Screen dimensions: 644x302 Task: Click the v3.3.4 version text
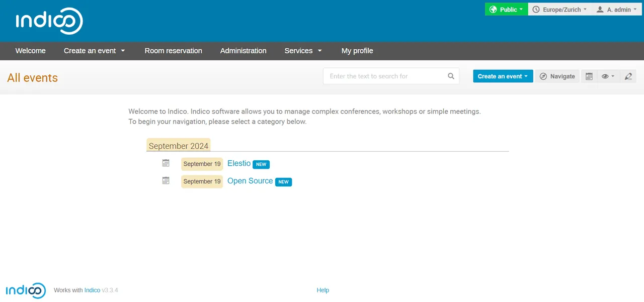tap(110, 290)
